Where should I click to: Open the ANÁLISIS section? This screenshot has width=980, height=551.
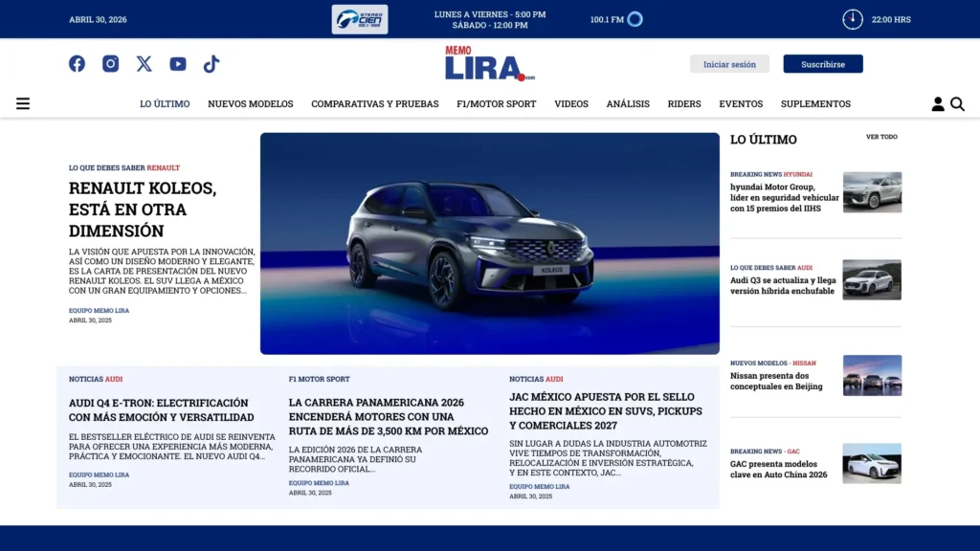pyautogui.click(x=628, y=103)
